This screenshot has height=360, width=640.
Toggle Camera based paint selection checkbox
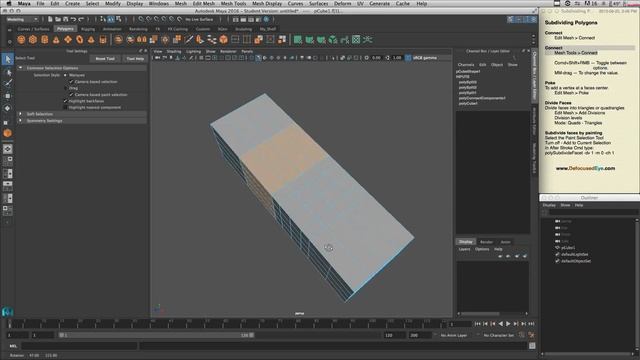(x=71, y=95)
